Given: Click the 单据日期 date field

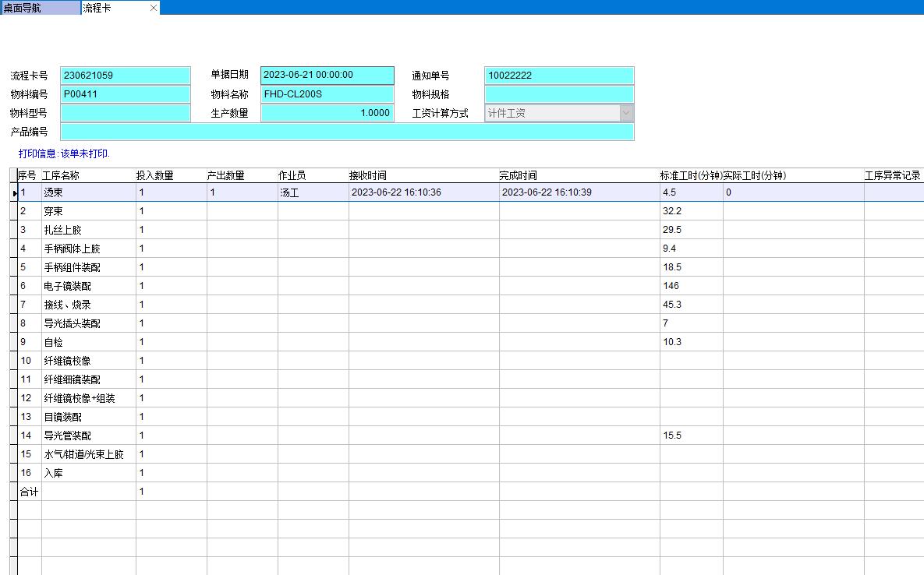Looking at the screenshot, I should [x=327, y=76].
